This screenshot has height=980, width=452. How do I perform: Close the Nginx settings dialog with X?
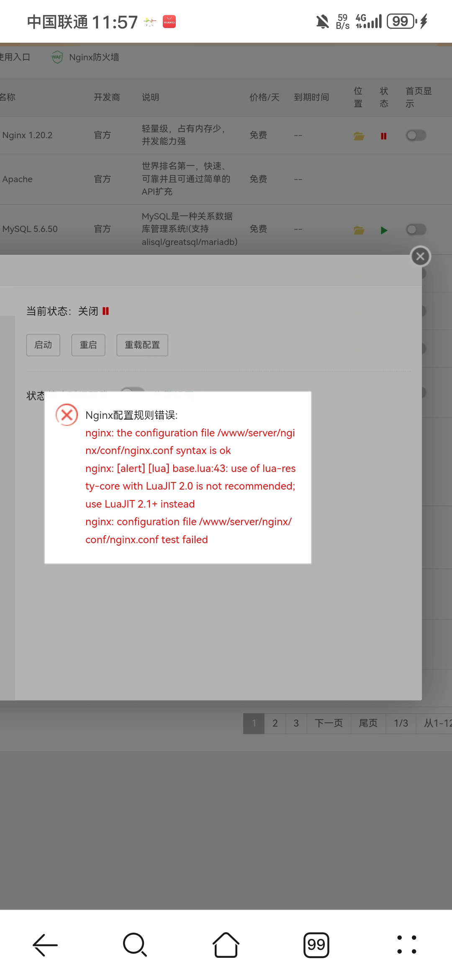[x=421, y=256]
